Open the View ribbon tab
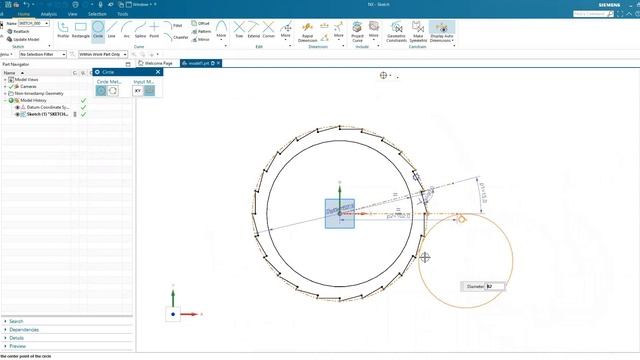Viewport: 640px width, 360px height. click(x=72, y=14)
